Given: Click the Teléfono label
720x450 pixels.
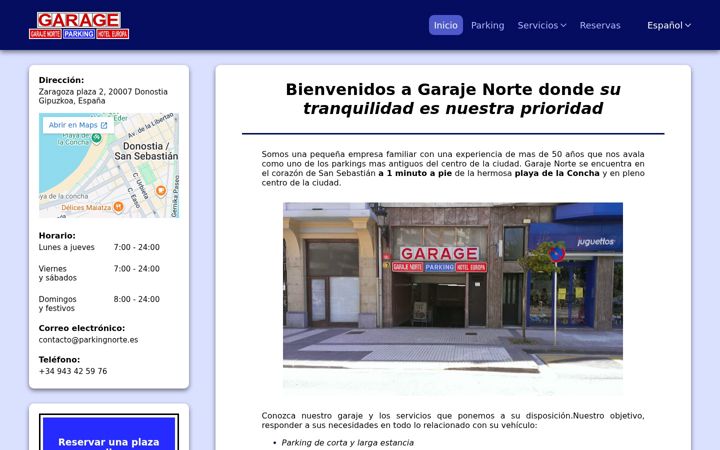Looking at the screenshot, I should 59,360.
